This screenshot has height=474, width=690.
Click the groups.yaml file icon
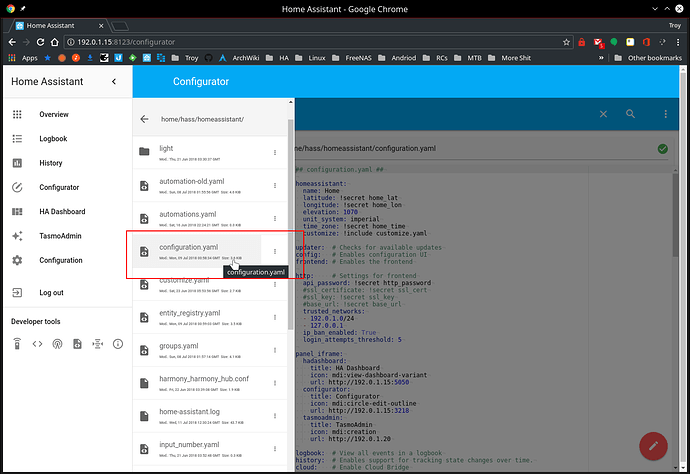tap(144, 350)
